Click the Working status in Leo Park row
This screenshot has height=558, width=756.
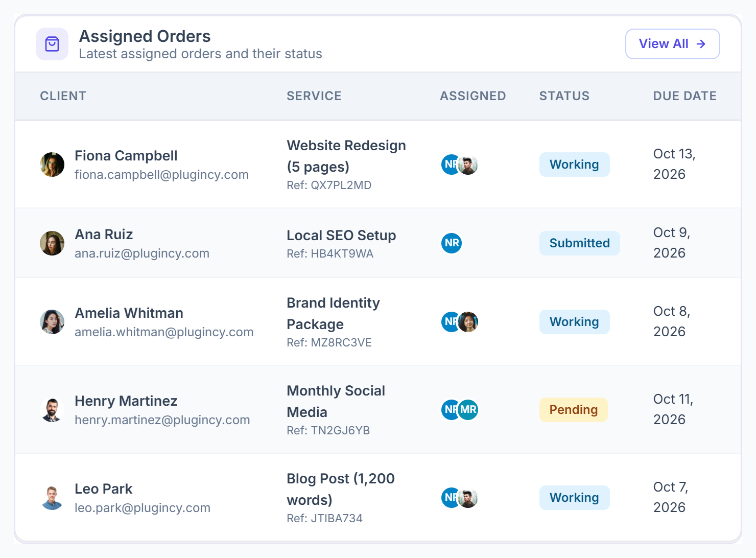574,498
